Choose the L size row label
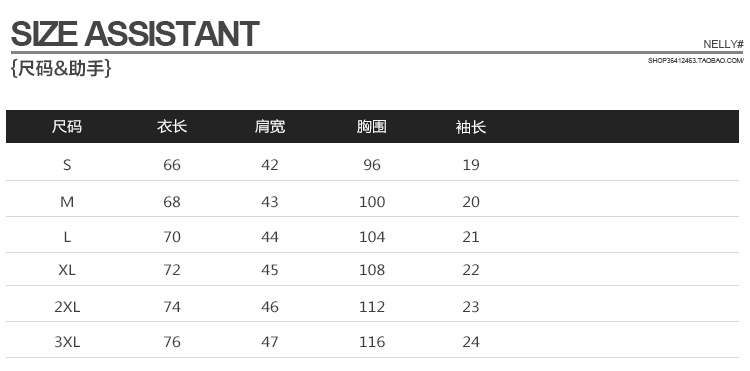The height and width of the screenshot is (371, 750). point(67,237)
